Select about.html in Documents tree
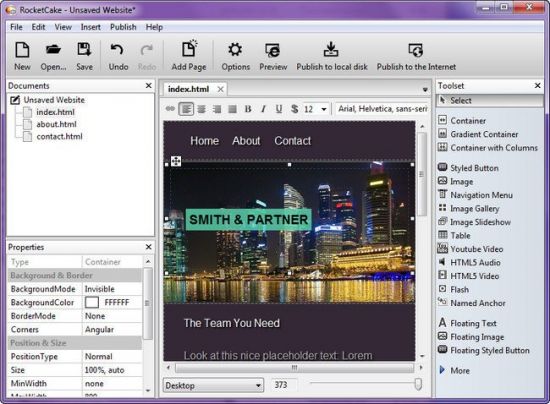The width and height of the screenshot is (550, 404). (56, 124)
